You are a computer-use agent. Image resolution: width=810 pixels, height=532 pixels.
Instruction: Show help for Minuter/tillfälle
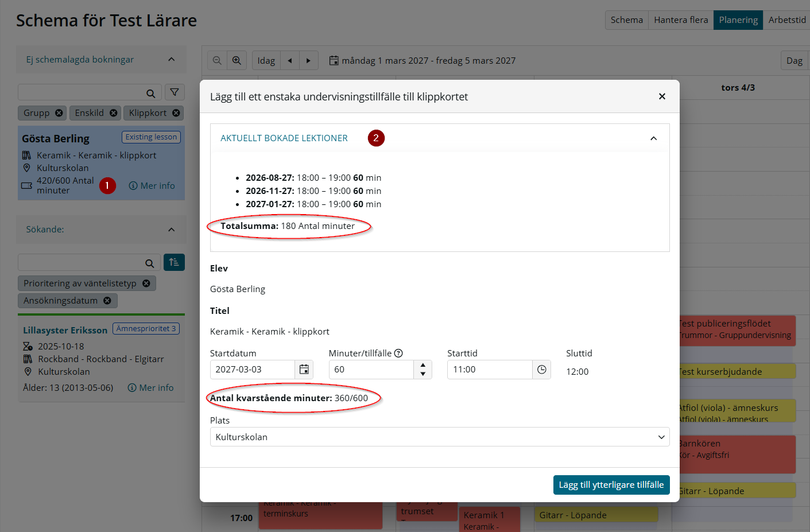[x=398, y=354]
